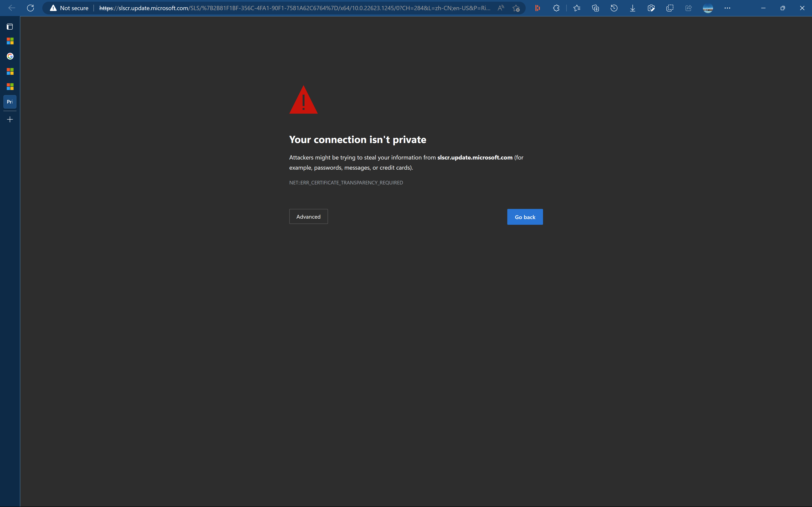Open browsing History
The image size is (812, 507).
[x=614, y=8]
